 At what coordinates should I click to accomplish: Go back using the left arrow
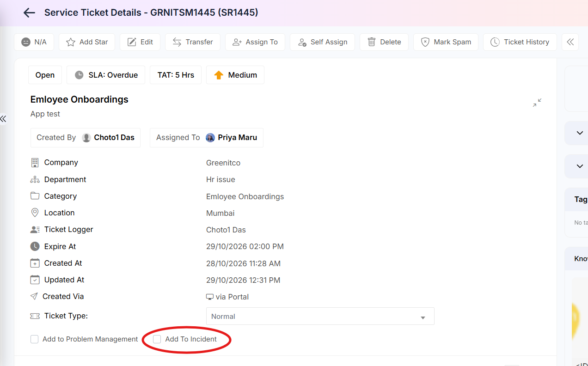[x=29, y=13]
